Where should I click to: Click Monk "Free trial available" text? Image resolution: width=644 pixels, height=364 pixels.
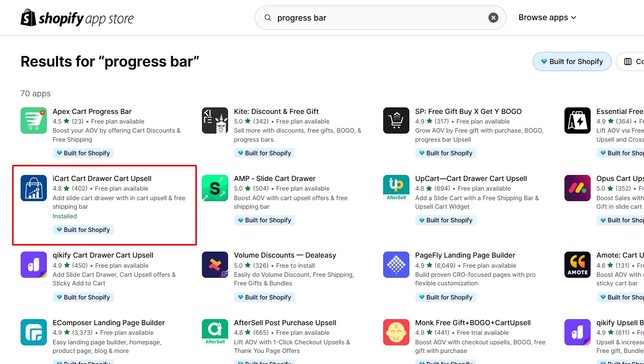483,333
